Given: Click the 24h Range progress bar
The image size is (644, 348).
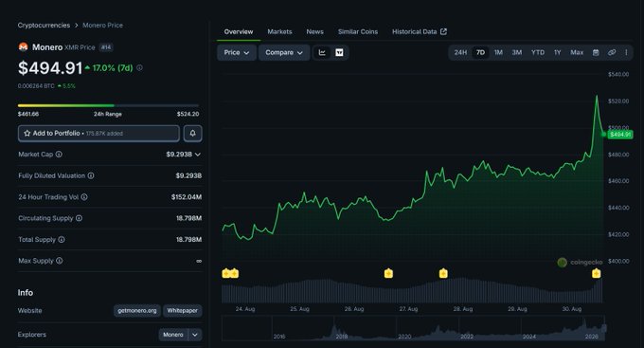Looking at the screenshot, I should (108, 105).
